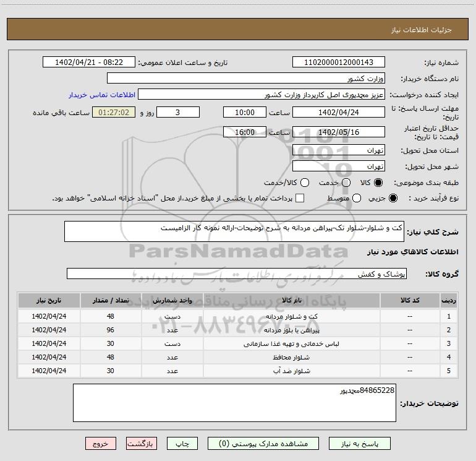
Task: Select row شلوار ضد آب
Action: [x=238, y=371]
